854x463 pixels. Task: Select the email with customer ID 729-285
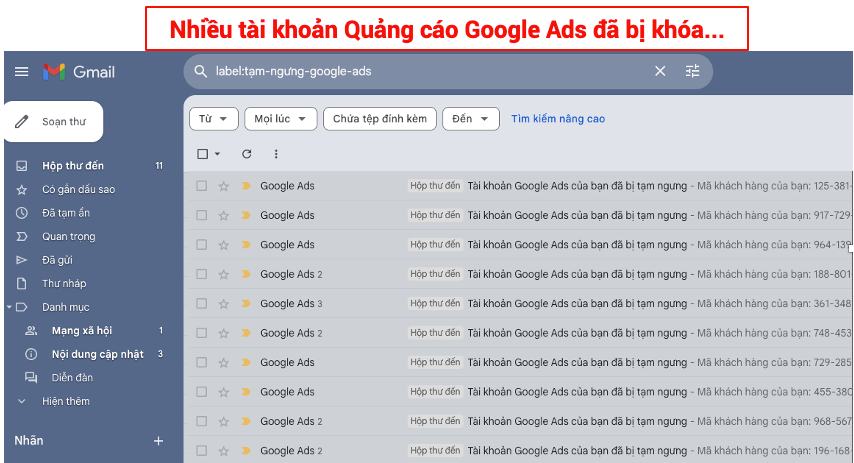click(x=202, y=362)
